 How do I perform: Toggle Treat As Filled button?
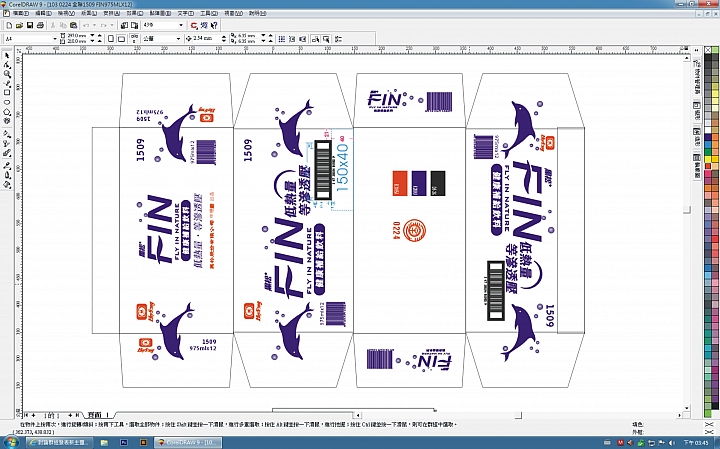(326, 39)
